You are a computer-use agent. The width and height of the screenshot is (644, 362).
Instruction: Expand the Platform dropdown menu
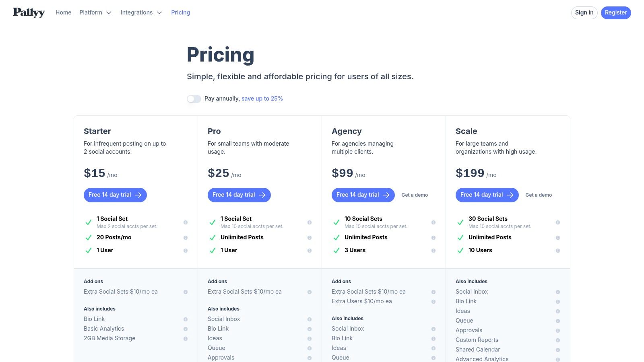pyautogui.click(x=95, y=12)
